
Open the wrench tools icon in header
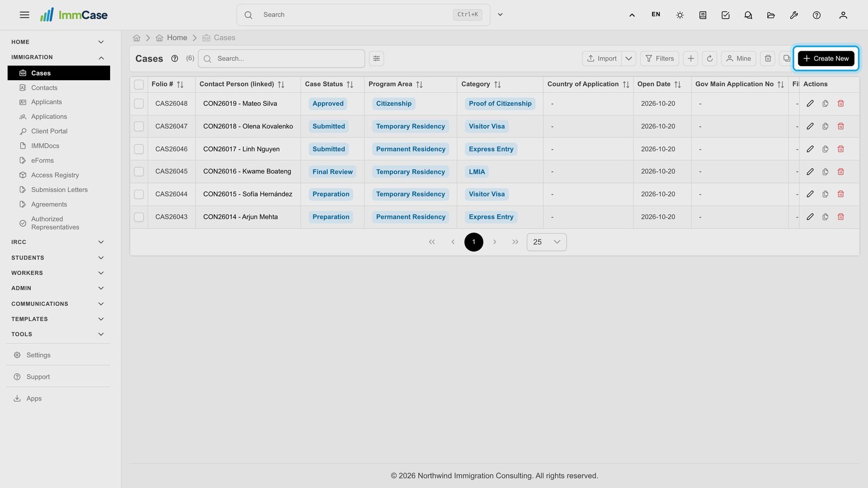[x=794, y=15]
